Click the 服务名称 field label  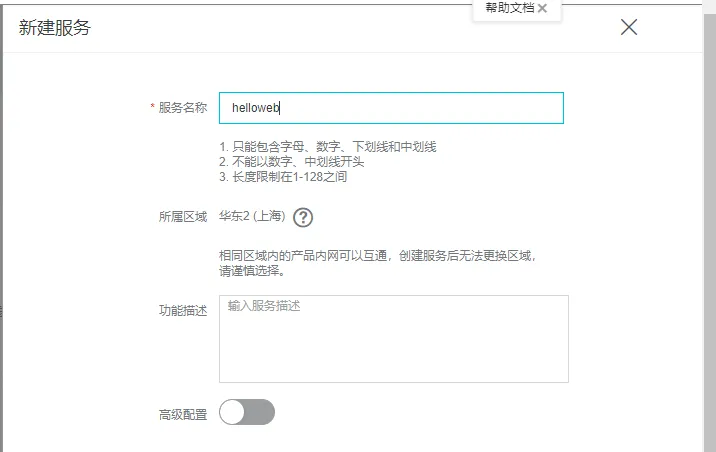click(x=182, y=108)
